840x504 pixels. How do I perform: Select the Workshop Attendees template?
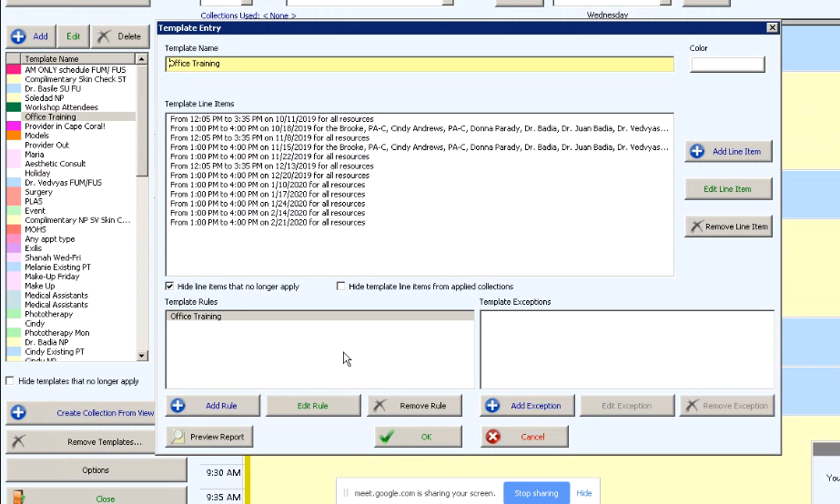pos(62,107)
